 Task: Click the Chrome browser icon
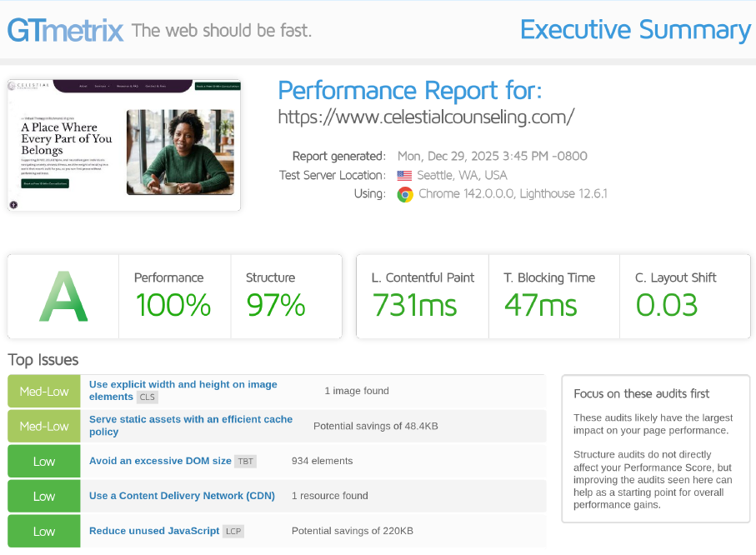click(405, 195)
